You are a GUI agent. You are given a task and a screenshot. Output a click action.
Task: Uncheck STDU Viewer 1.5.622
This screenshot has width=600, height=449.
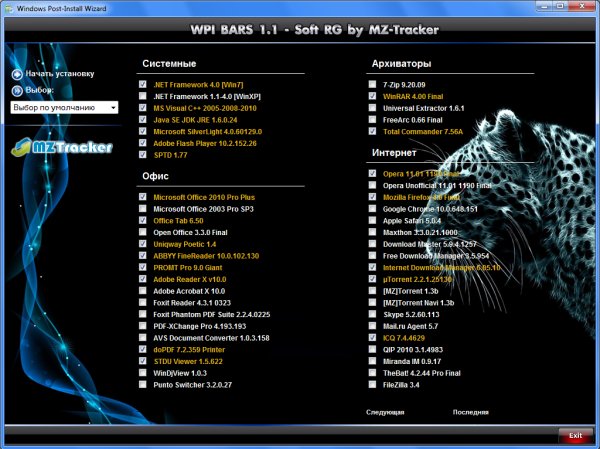pos(143,361)
